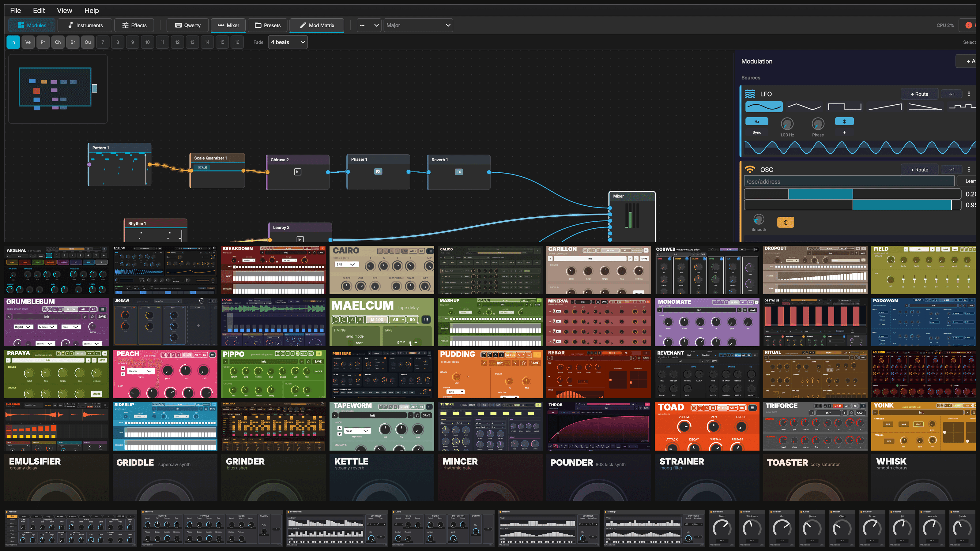980x551 pixels.
Task: Select the Pattern 1 node
Action: click(x=119, y=164)
